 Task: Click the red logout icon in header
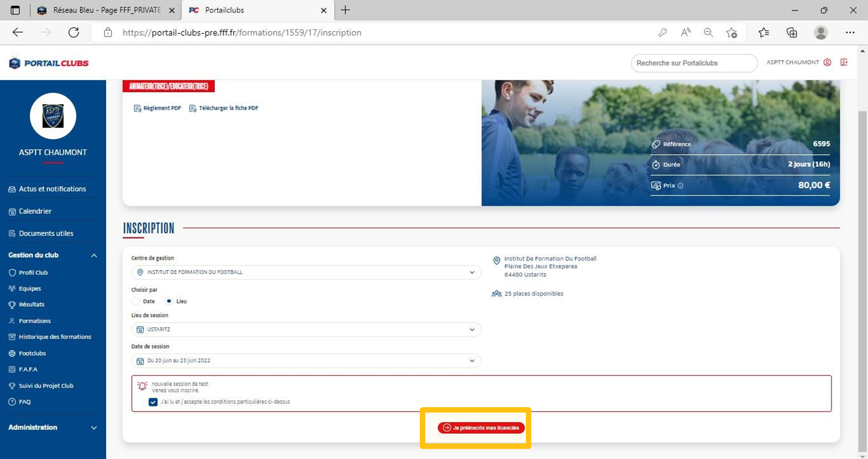844,62
